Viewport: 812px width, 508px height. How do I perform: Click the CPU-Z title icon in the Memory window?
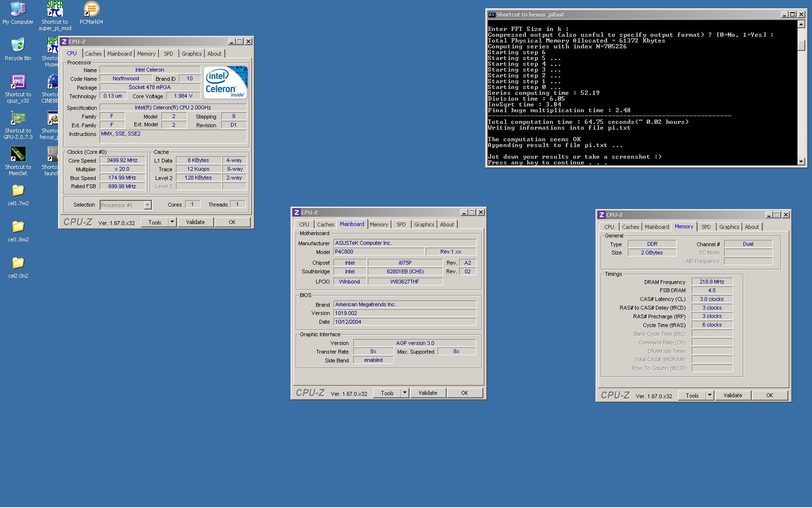tap(602, 215)
